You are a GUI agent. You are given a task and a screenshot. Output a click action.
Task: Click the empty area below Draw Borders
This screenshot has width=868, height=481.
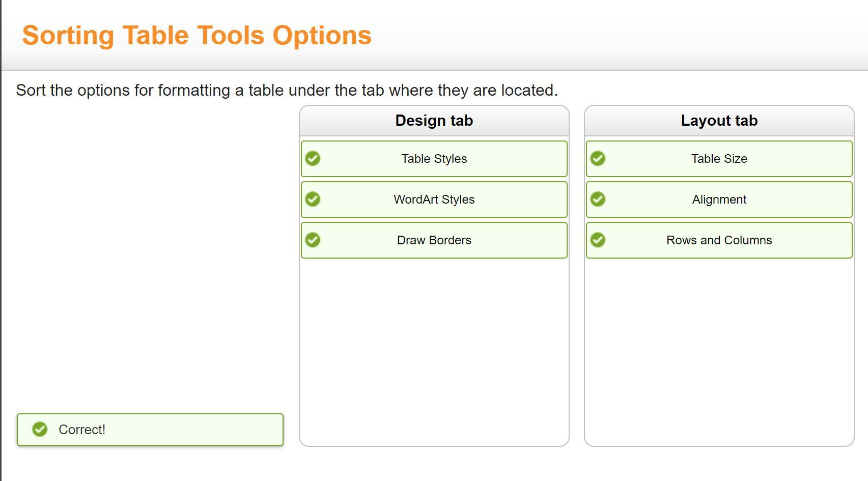[x=434, y=351]
